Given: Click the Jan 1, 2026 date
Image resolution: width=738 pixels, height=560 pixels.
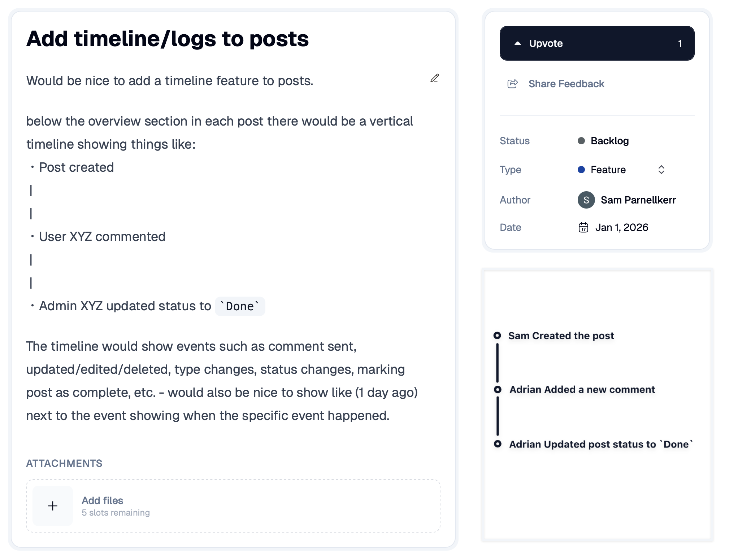Looking at the screenshot, I should click(621, 227).
